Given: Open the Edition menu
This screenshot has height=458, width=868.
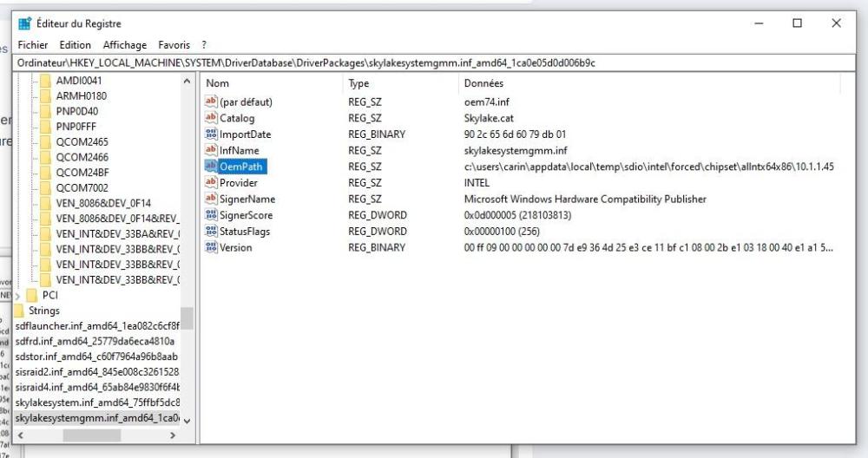Looking at the screenshot, I should (x=76, y=45).
